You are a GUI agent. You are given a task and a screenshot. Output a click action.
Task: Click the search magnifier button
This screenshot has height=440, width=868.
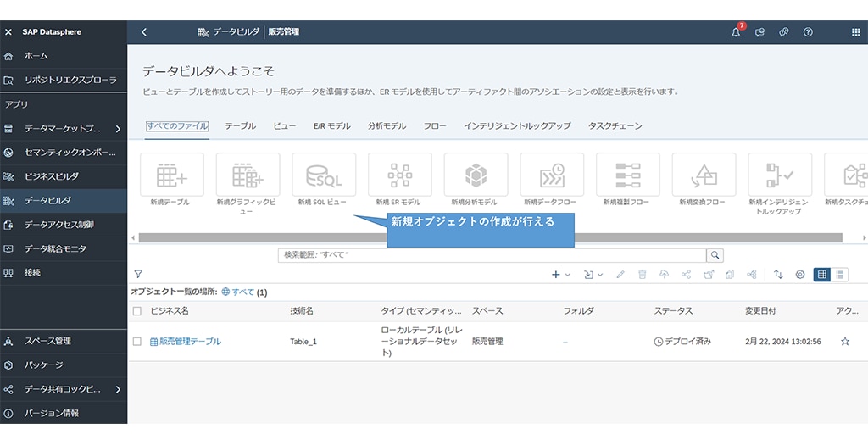715,254
